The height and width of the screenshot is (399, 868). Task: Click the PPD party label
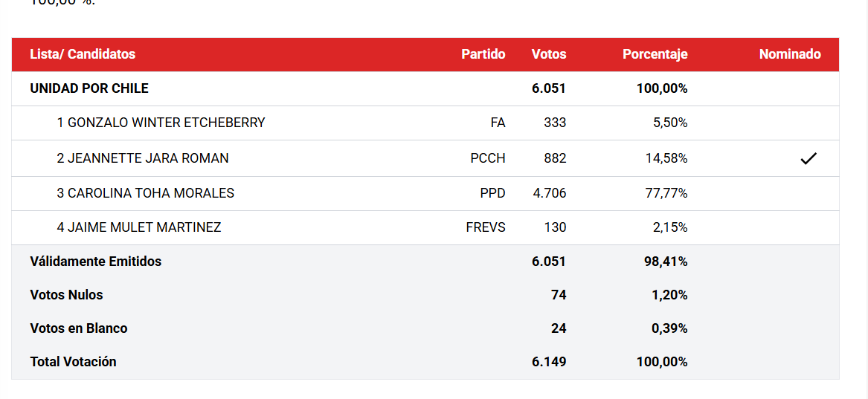pyautogui.click(x=492, y=193)
